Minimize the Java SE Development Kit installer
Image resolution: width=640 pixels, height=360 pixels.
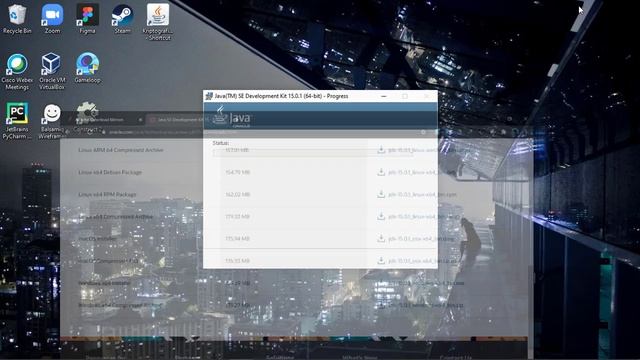point(384,96)
